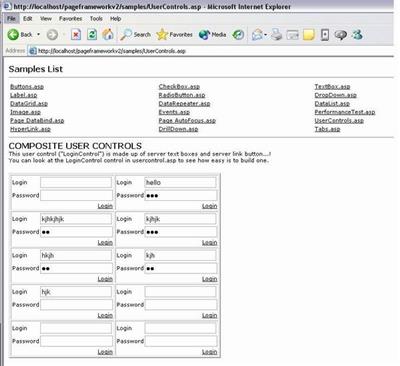400x366 pixels.
Task: Open the File menu
Action: click(x=11, y=19)
